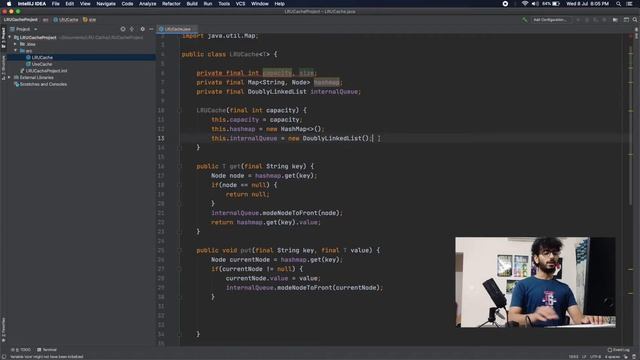This screenshot has width=640, height=360.
Task: Collapse LRUCacheProject root node
Action: click(x=10, y=37)
